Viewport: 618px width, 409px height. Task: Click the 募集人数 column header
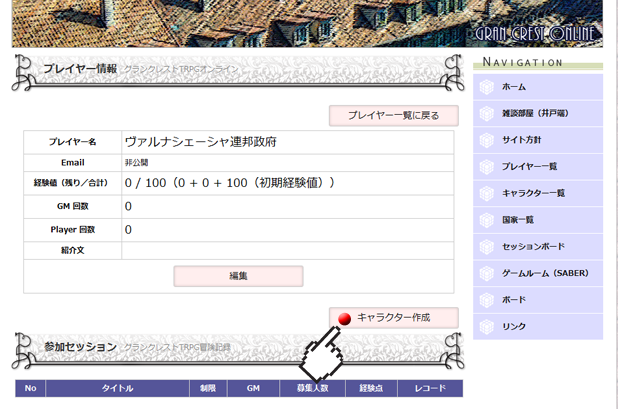(x=311, y=388)
